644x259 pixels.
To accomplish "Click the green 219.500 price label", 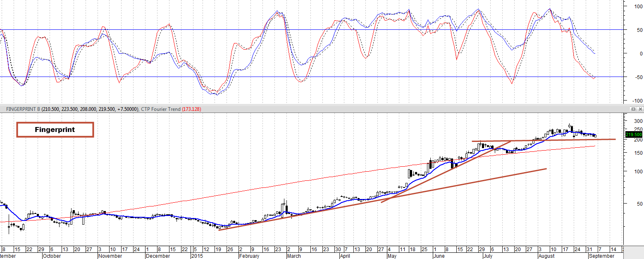I will [633, 134].
